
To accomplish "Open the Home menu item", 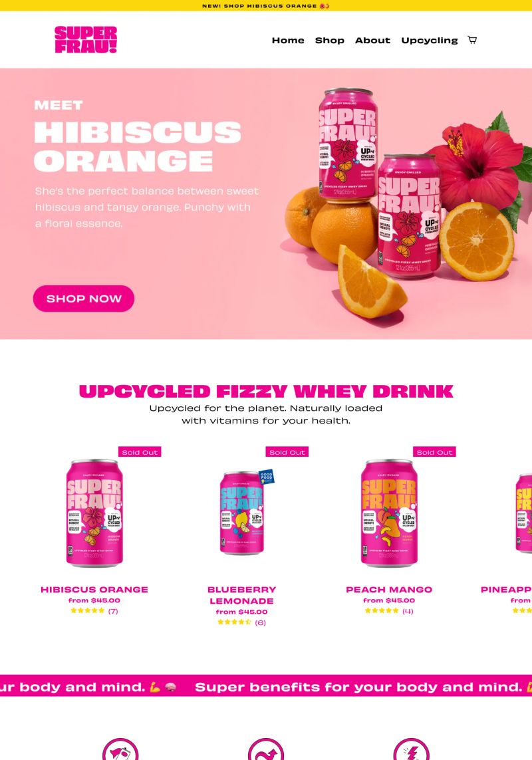I will click(288, 41).
